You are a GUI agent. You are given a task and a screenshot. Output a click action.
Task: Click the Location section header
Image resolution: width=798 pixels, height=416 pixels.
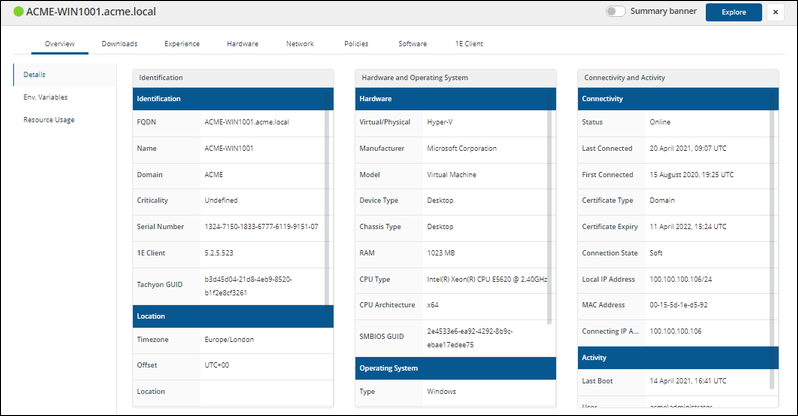(230, 316)
